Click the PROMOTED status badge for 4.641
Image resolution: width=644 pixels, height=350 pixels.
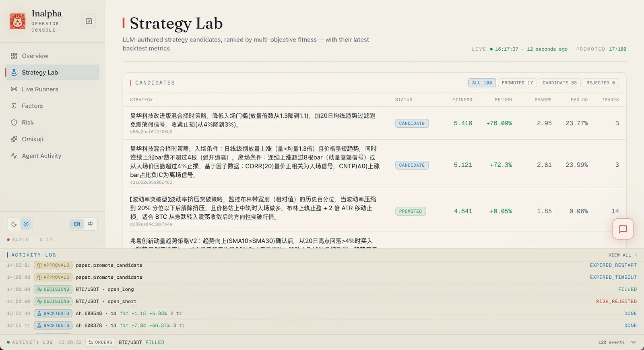pos(411,211)
